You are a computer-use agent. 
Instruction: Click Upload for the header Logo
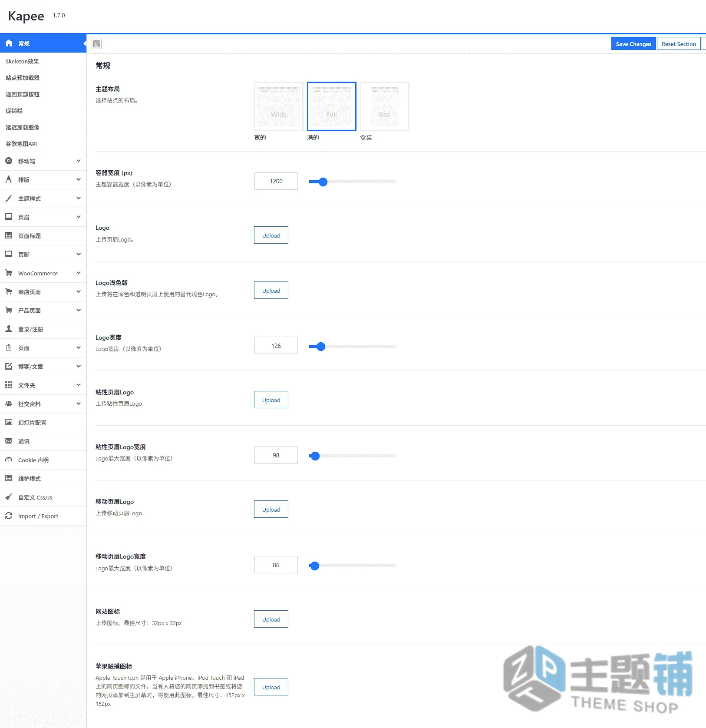271,235
